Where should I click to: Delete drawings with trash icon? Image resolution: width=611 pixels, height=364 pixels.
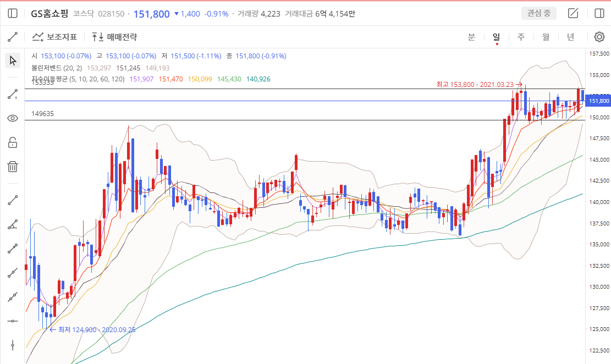(x=13, y=167)
